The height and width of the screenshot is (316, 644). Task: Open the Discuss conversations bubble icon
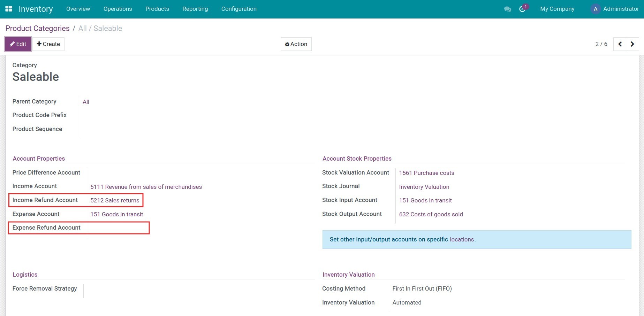click(507, 9)
